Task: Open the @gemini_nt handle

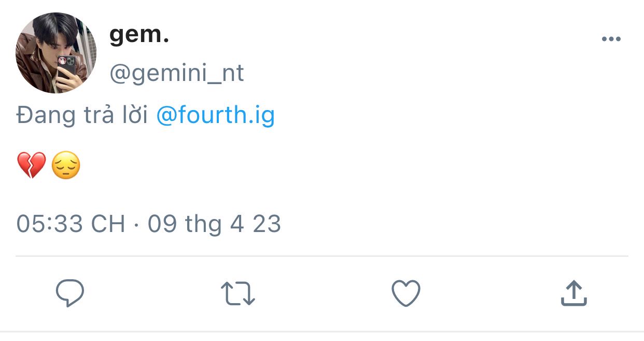Action: [x=176, y=73]
